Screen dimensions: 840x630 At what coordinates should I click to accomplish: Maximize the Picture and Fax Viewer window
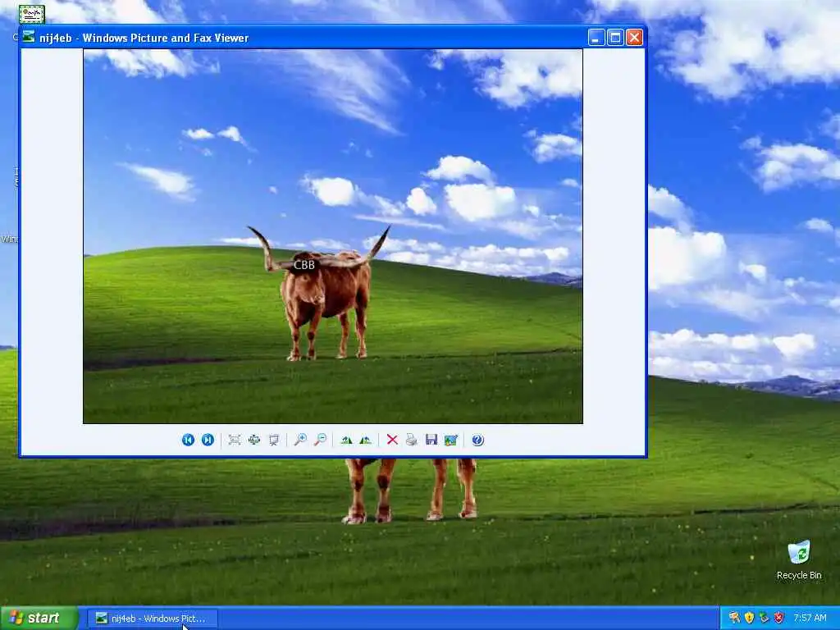[615, 38]
